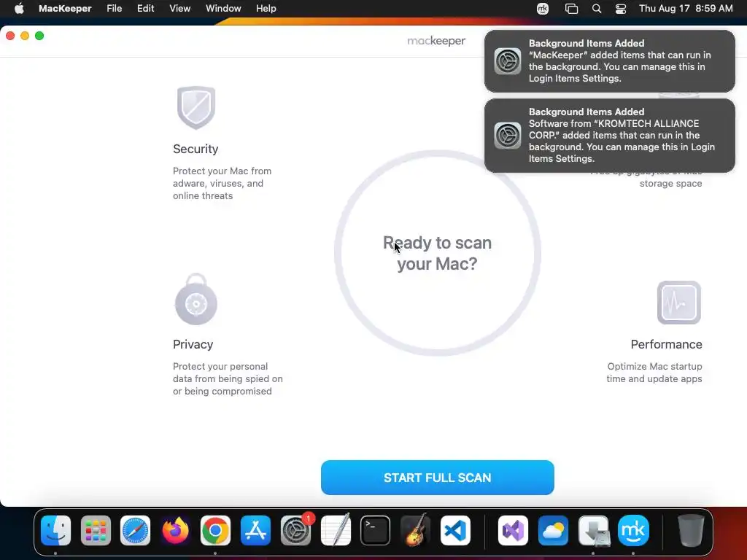
Task: Open the View menu
Action: click(179, 9)
